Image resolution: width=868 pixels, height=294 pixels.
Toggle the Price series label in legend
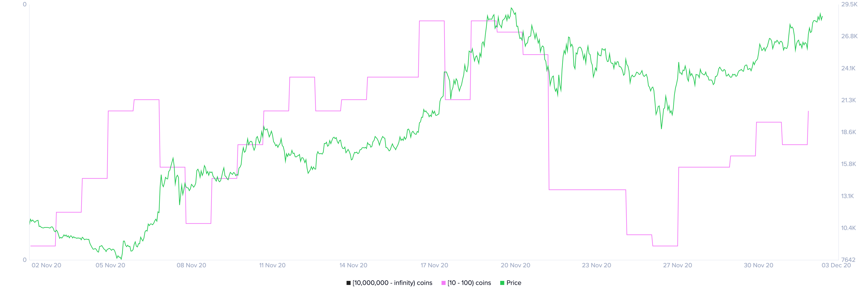(x=514, y=283)
